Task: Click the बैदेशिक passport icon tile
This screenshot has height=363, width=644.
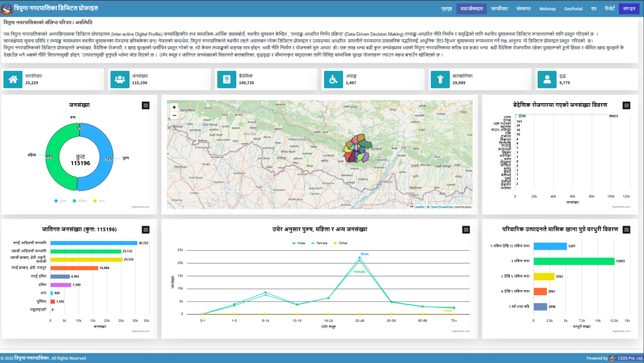Action: [x=226, y=79]
